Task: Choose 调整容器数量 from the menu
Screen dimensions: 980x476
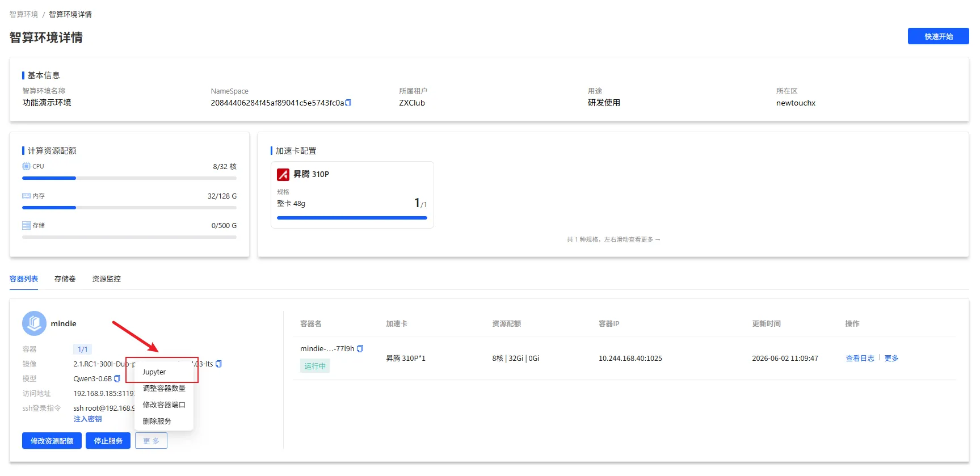Action: click(x=164, y=389)
